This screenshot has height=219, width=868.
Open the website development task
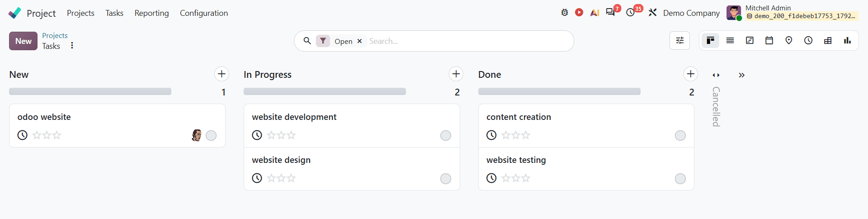tap(352, 125)
